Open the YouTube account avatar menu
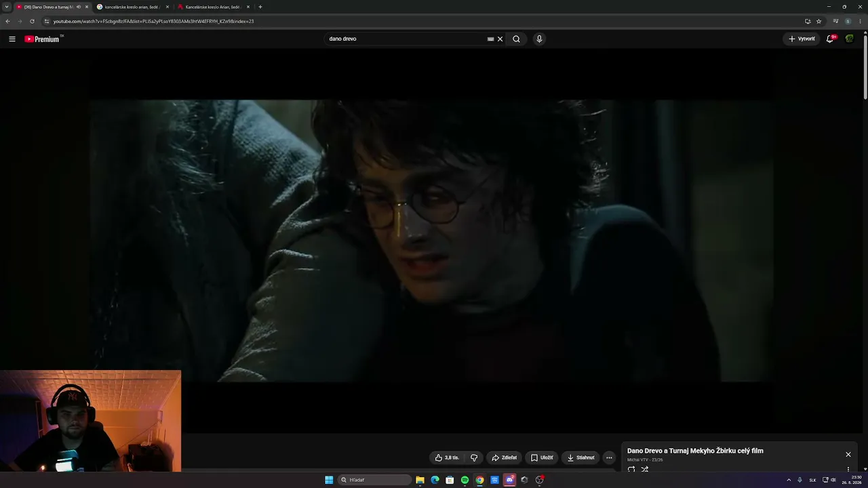 coord(849,39)
